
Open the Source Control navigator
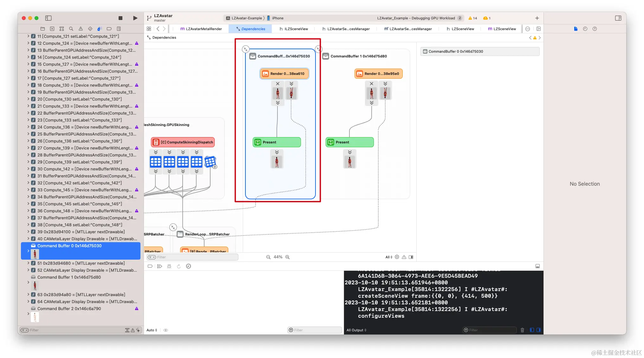pos(52,29)
